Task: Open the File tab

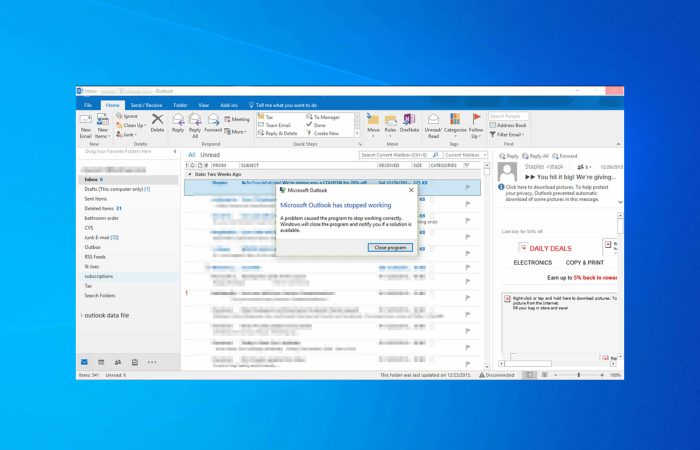Action: click(x=88, y=105)
